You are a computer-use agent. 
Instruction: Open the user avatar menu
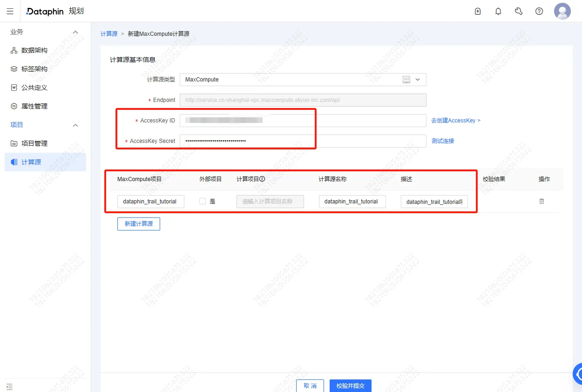coord(562,11)
